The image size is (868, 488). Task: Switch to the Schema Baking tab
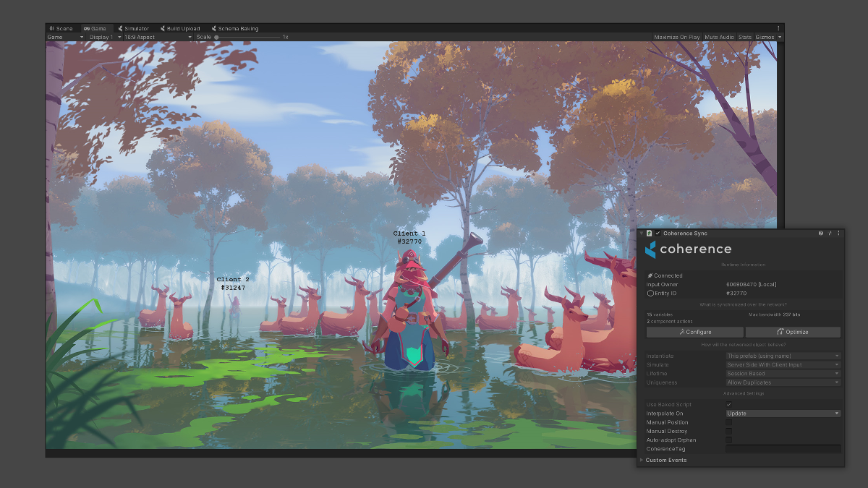click(x=234, y=28)
